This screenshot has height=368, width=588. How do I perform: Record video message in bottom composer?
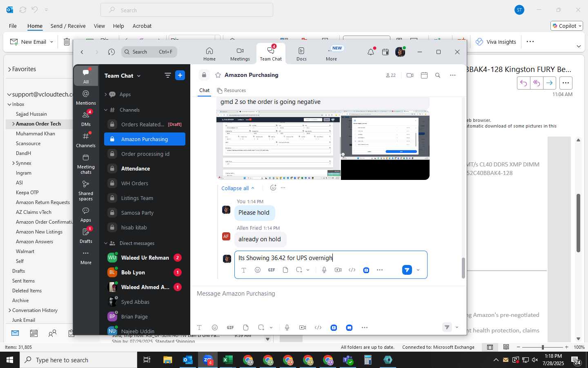(x=303, y=328)
